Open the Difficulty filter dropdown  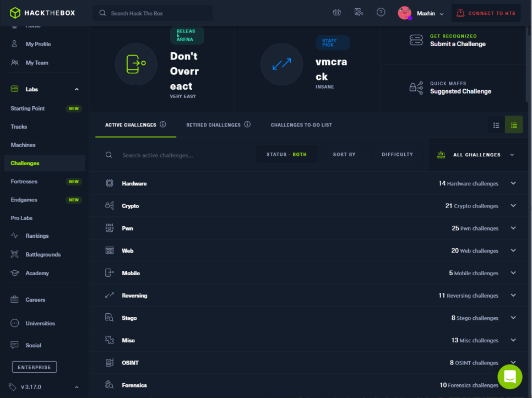pos(397,154)
